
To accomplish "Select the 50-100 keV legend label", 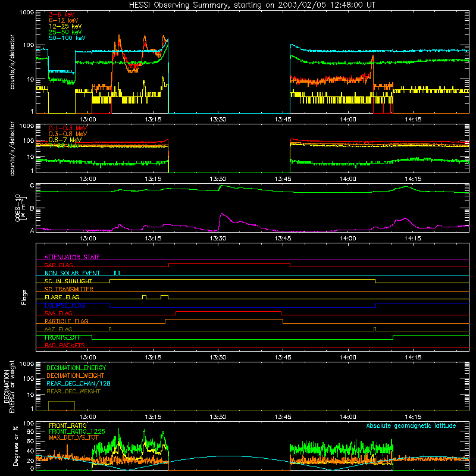I will [x=67, y=38].
